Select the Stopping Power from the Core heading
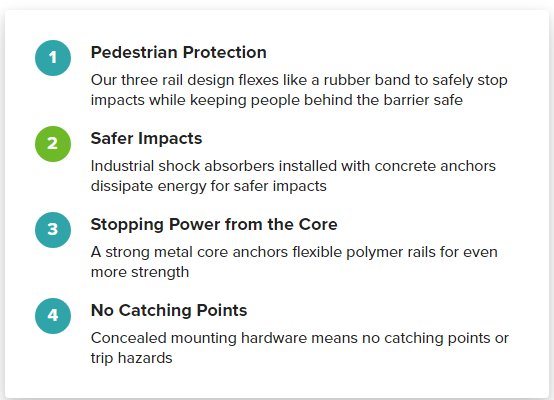The width and height of the screenshot is (554, 400). (214, 224)
